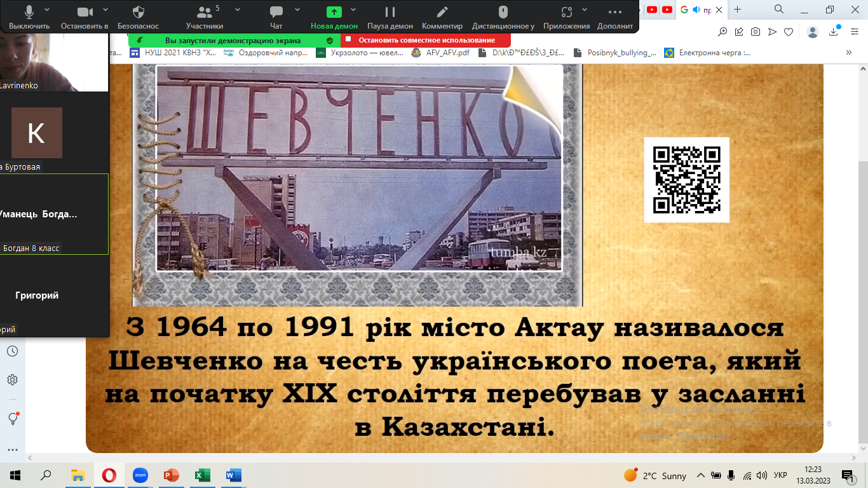The height and width of the screenshot is (488, 868).
Task: Open sidebar three-dots more menu
Action: pyautogui.click(x=12, y=449)
